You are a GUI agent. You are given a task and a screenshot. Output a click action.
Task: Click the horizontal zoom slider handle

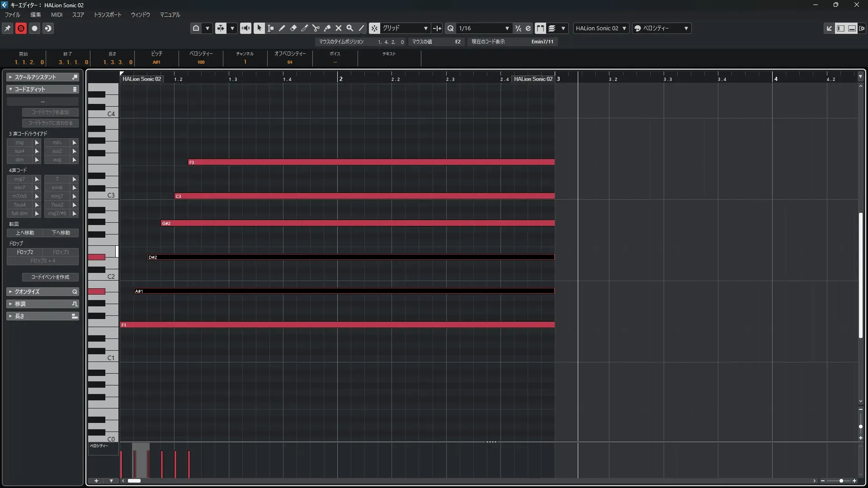(x=841, y=481)
